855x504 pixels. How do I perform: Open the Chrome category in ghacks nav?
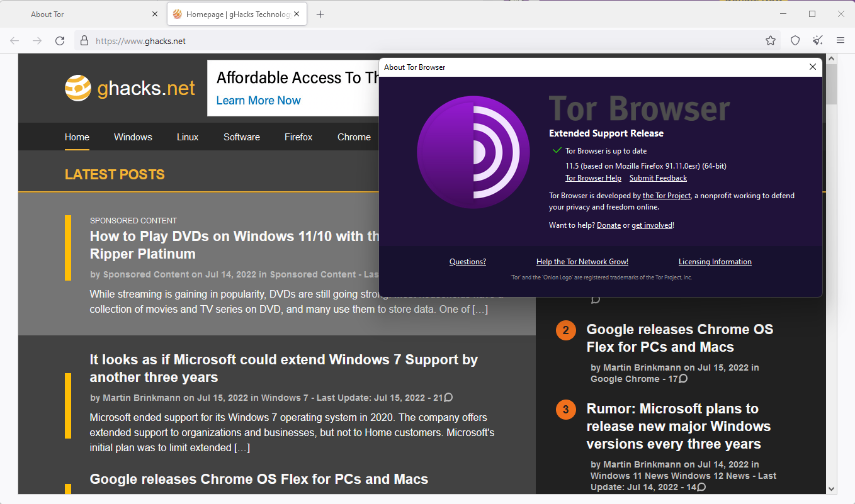pos(354,137)
